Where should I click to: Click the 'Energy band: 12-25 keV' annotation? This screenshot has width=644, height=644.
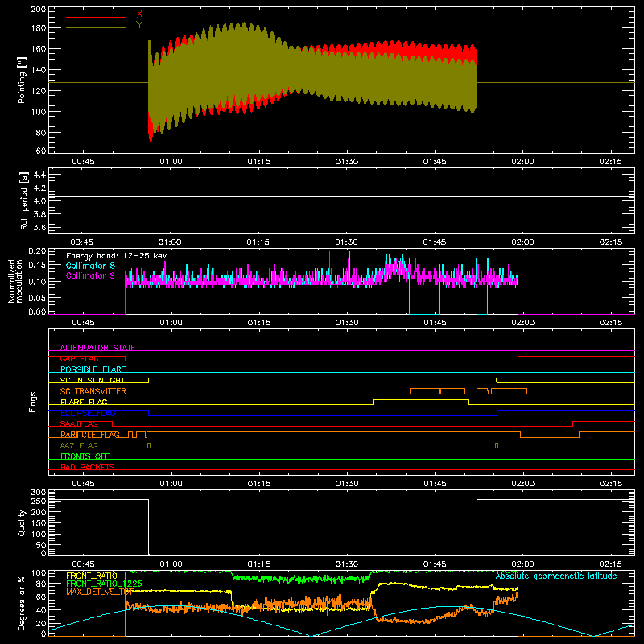click(117, 256)
